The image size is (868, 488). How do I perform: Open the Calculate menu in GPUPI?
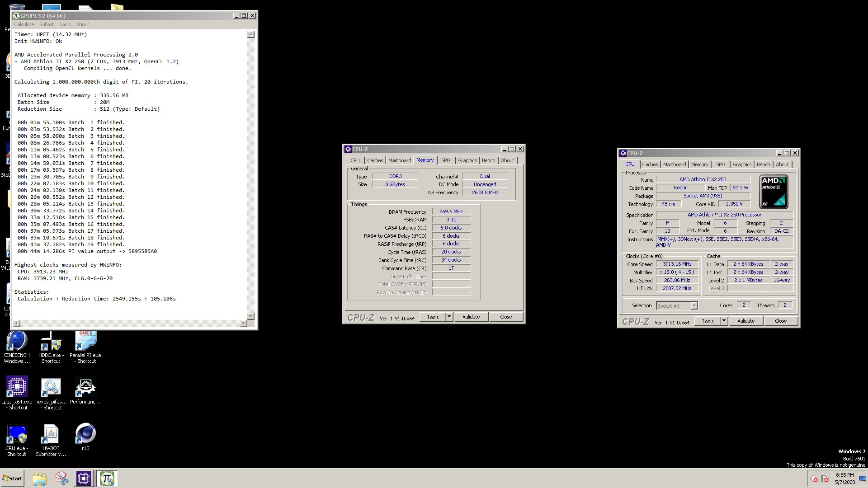pos(24,24)
